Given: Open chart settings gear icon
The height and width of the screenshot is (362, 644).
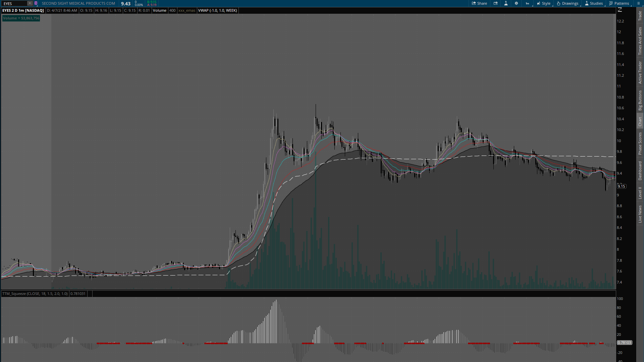Looking at the screenshot, I should 516,3.
